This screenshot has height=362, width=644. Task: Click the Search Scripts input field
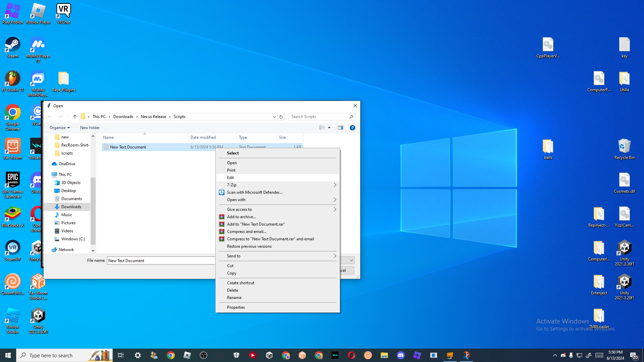319,117
